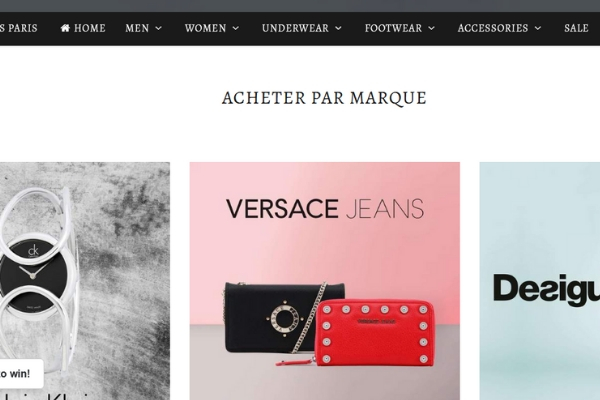Select the ACCESSORIES menu label
This screenshot has height=400, width=600.
(x=493, y=28)
